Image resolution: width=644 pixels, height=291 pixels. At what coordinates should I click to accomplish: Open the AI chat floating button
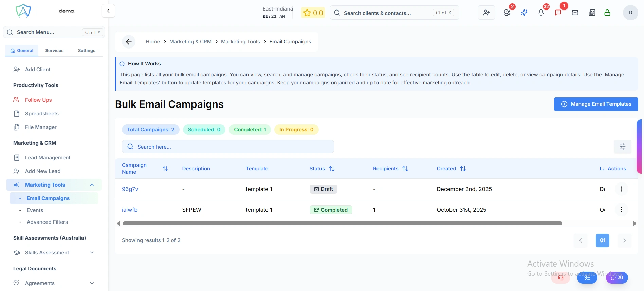pyautogui.click(x=617, y=278)
